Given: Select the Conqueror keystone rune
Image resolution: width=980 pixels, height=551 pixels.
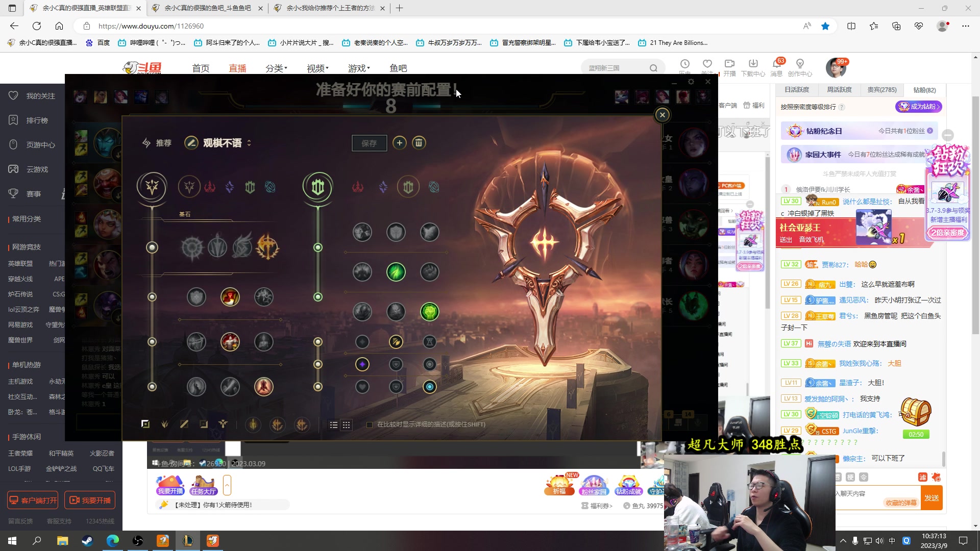Looking at the screenshot, I should pos(267,247).
